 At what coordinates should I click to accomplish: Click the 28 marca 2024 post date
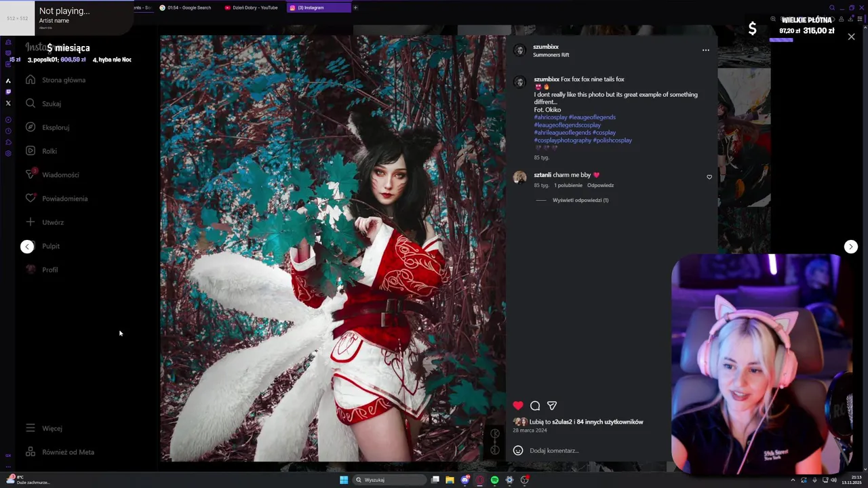[530, 430]
